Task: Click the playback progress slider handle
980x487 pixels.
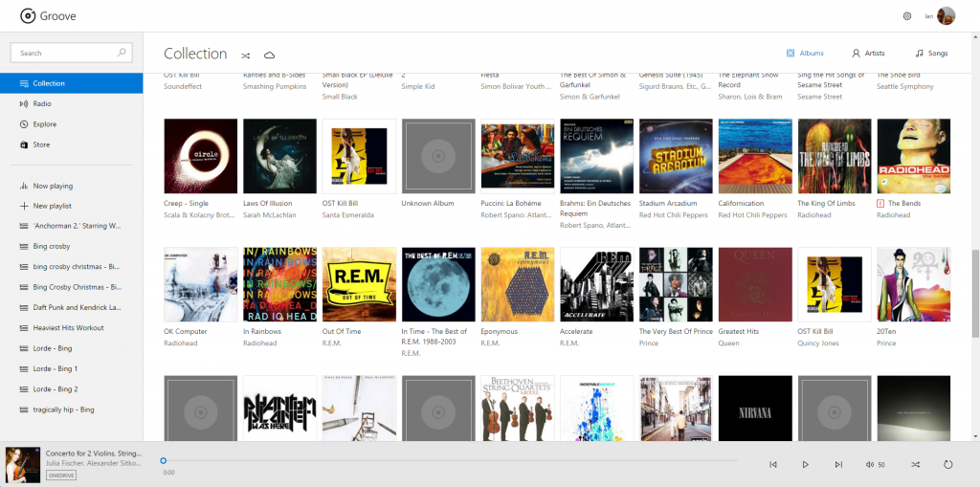Action: (163, 461)
